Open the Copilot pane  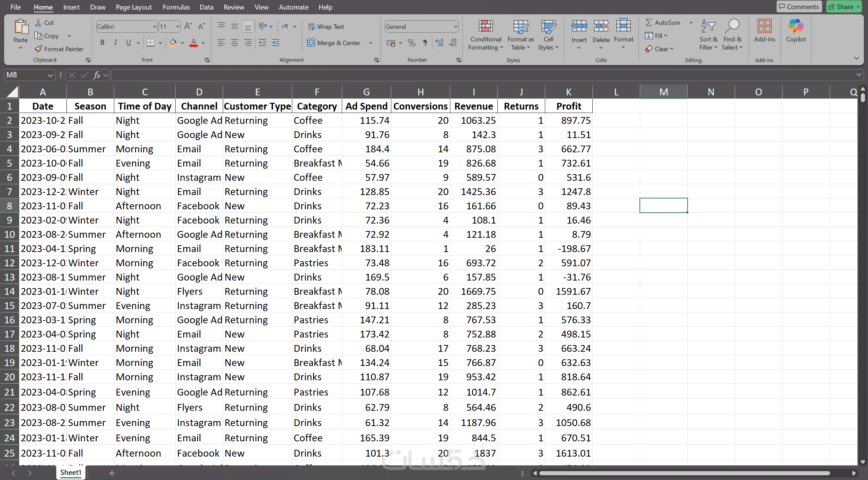795,31
